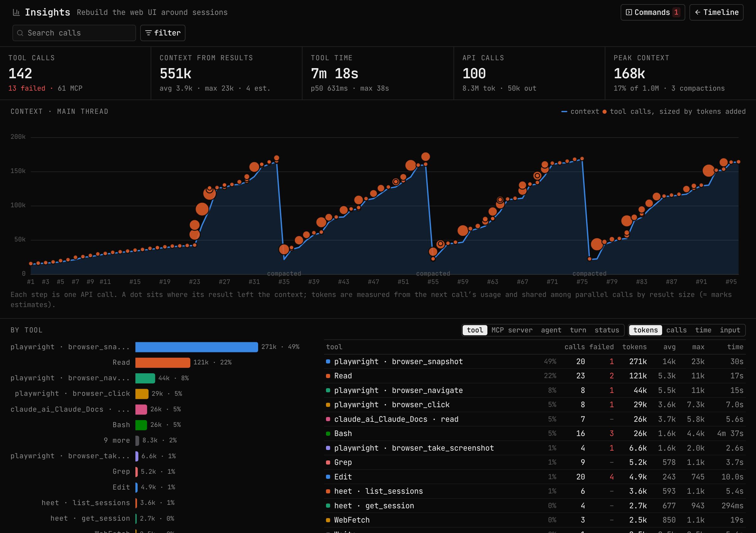
Task: Open the filter options
Action: 163,33
